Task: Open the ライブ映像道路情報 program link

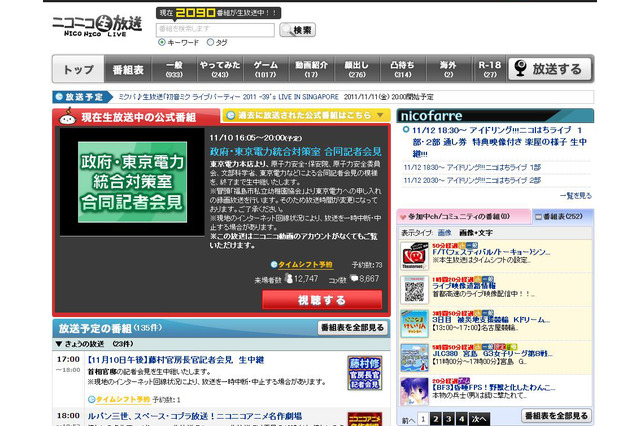Action: point(464,286)
